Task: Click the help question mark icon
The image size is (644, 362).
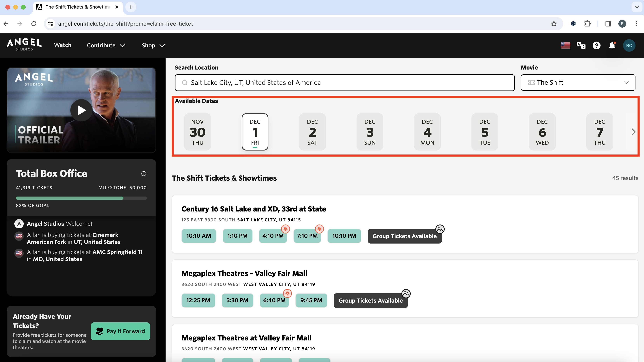Action: pos(596,45)
